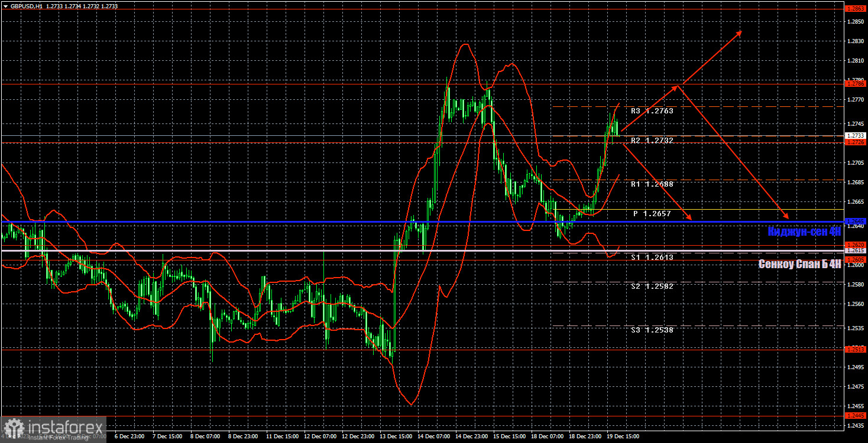The image size is (868, 443).
Task: Click the 1.2810 axis price tick
Action: (856, 60)
